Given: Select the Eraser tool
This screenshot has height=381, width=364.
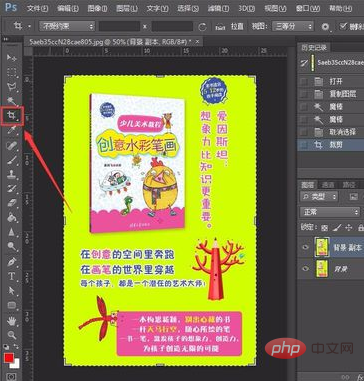Looking at the screenshot, I should tap(12, 203).
